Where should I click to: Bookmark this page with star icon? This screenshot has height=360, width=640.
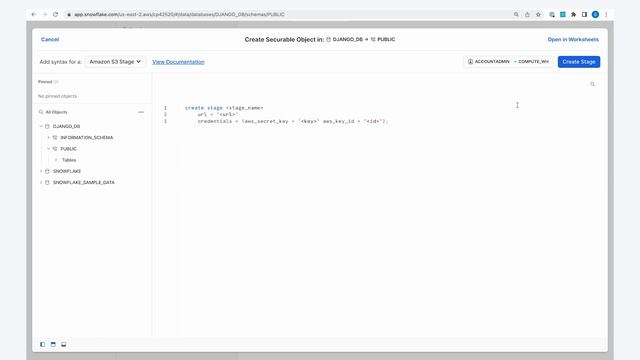pyautogui.click(x=538, y=14)
